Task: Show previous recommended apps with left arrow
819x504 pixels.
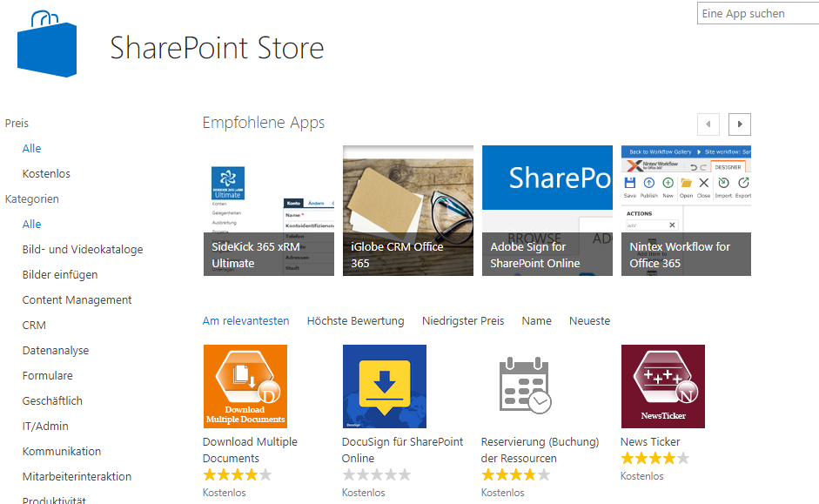Action: click(x=708, y=124)
